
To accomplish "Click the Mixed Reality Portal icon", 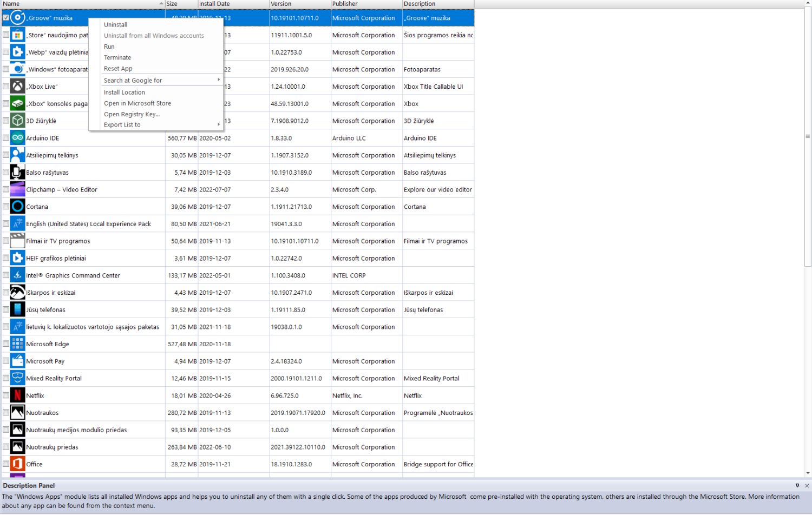I will click(17, 378).
